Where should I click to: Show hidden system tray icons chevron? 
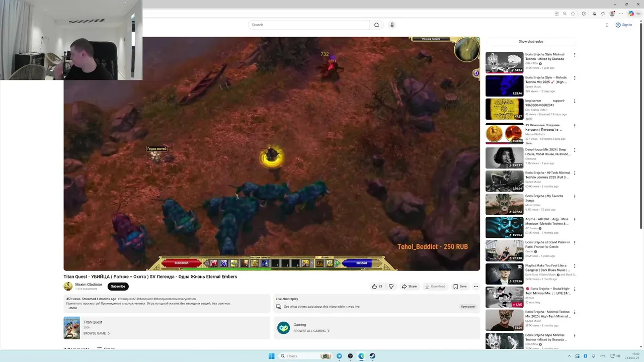(x=569, y=356)
